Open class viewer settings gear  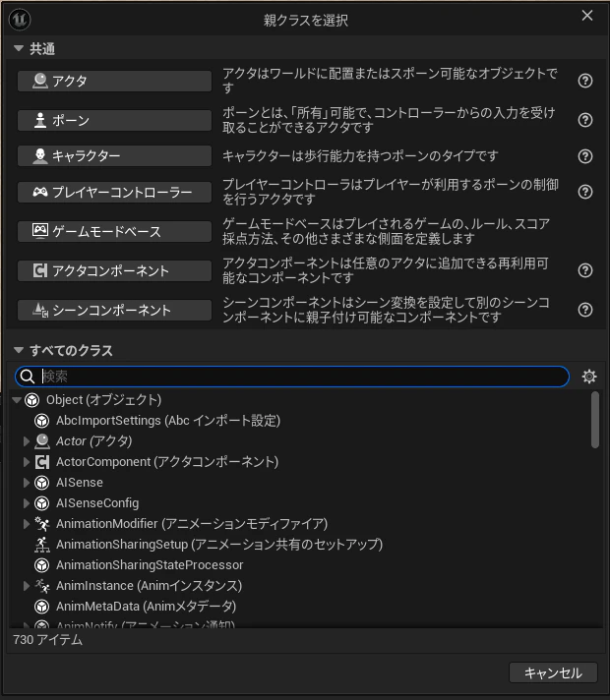pos(589,377)
